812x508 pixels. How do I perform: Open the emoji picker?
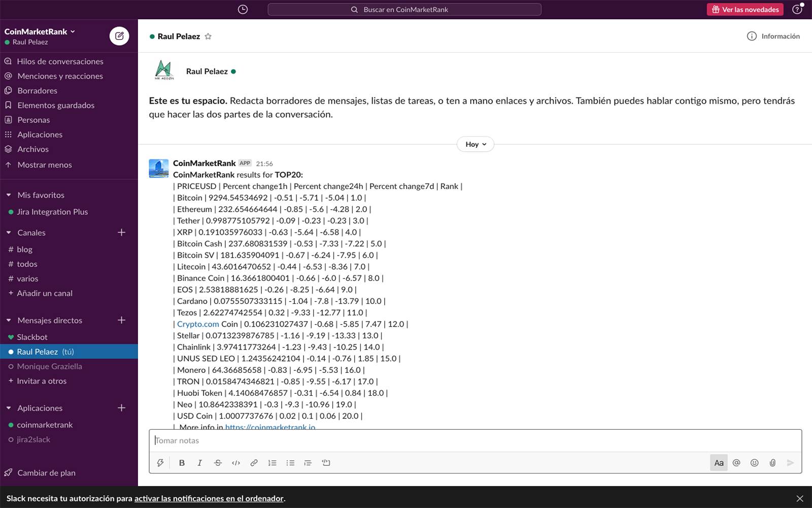pos(754,463)
